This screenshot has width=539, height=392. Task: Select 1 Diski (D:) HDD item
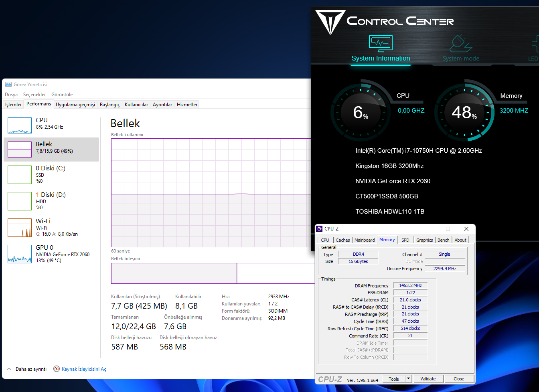(x=51, y=201)
